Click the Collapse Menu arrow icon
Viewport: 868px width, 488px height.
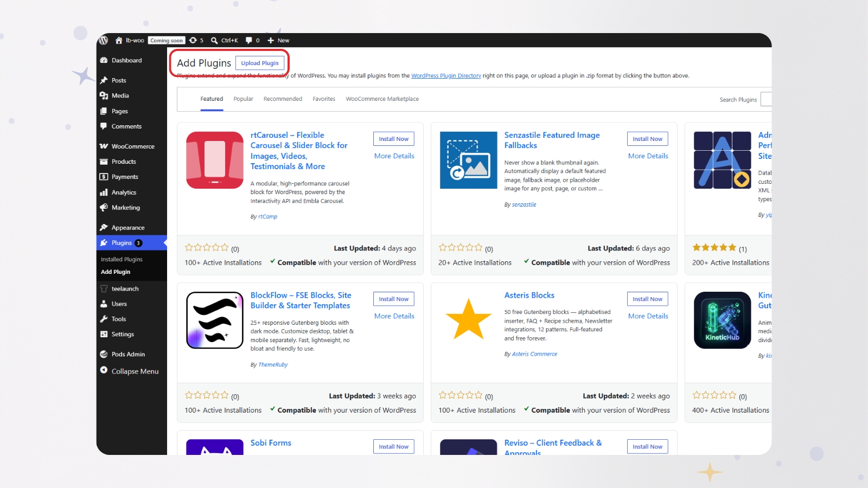pyautogui.click(x=104, y=370)
